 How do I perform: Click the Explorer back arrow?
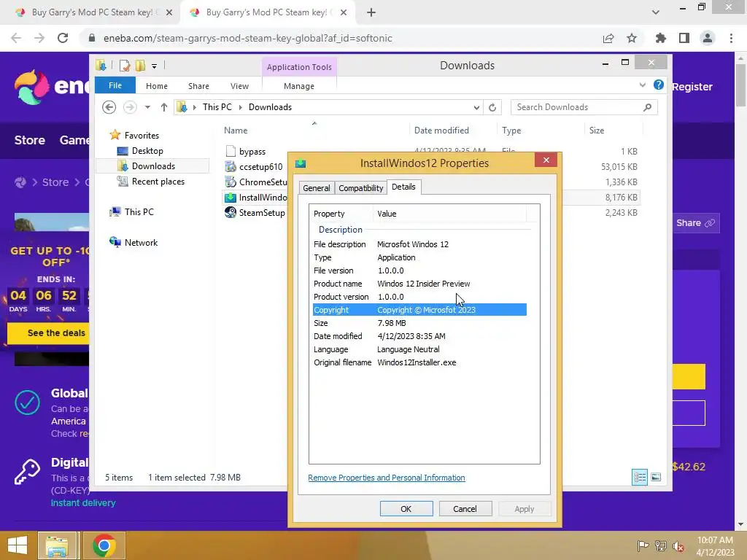coord(109,107)
